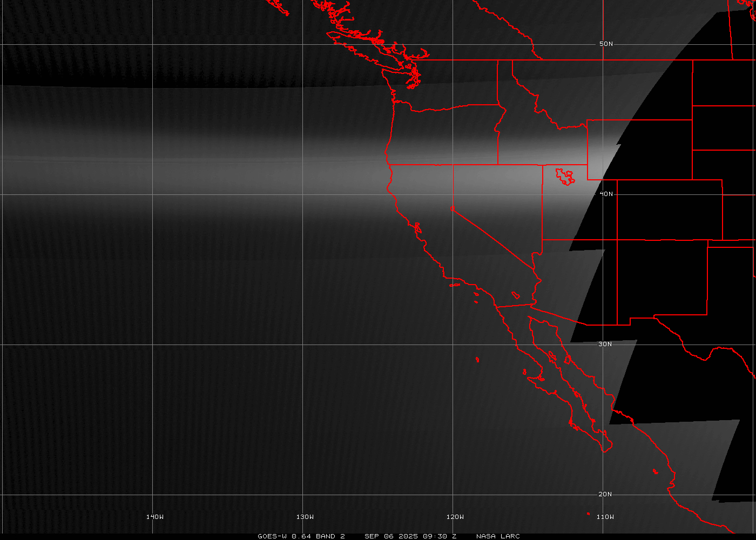This screenshot has height=540, width=756.
Task: Click the 20N and 140W gridline intersection
Action: 153,495
